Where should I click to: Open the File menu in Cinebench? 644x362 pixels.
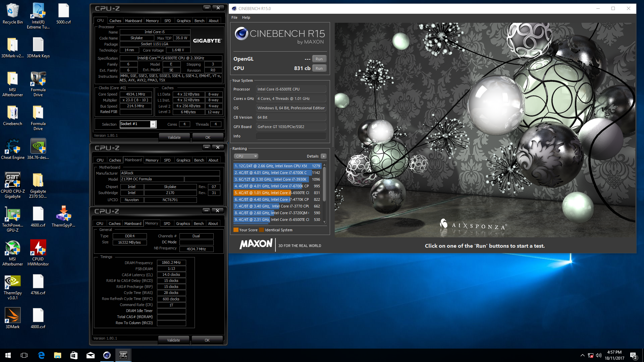(234, 17)
